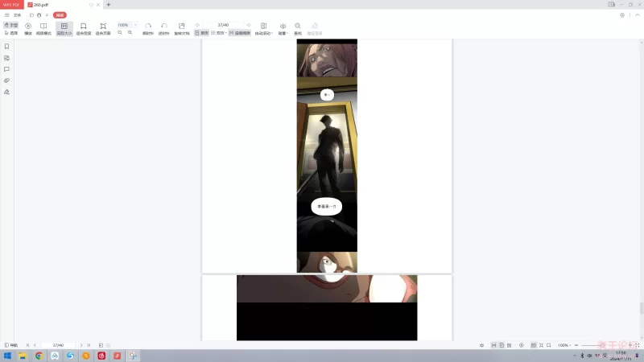Rotate page clockwise
Viewport: 644px width, 362px height.
[148, 29]
